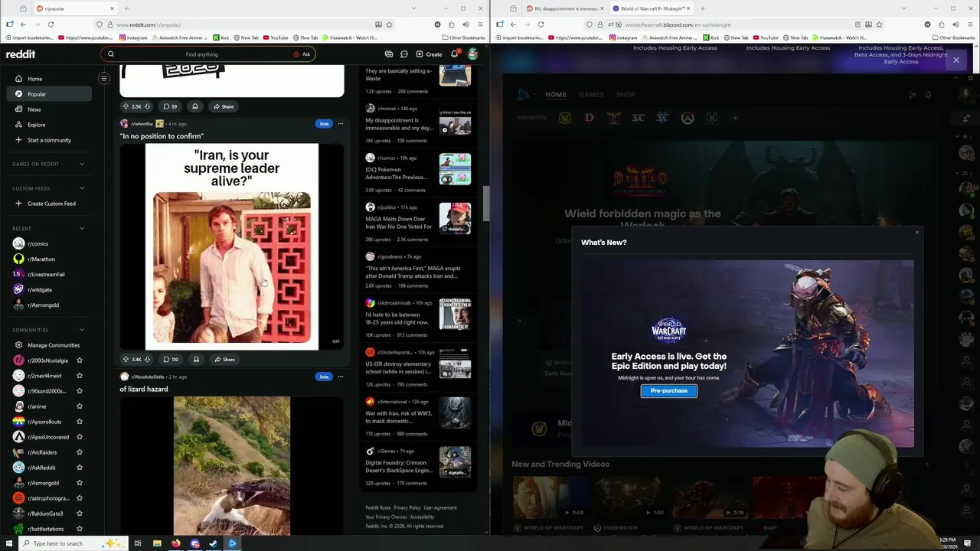Screen dimensions: 980x551
Task: Collapse the Reddit left navigation sidebar
Action: point(104,78)
